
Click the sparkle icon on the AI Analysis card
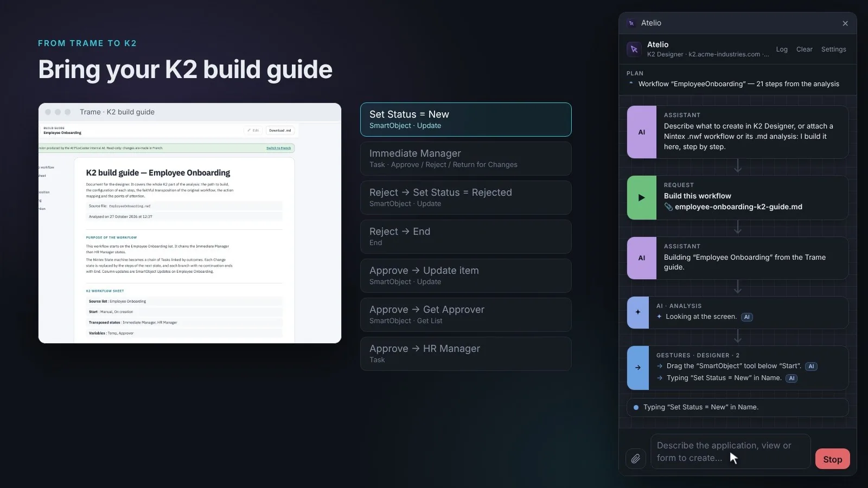[x=638, y=312]
